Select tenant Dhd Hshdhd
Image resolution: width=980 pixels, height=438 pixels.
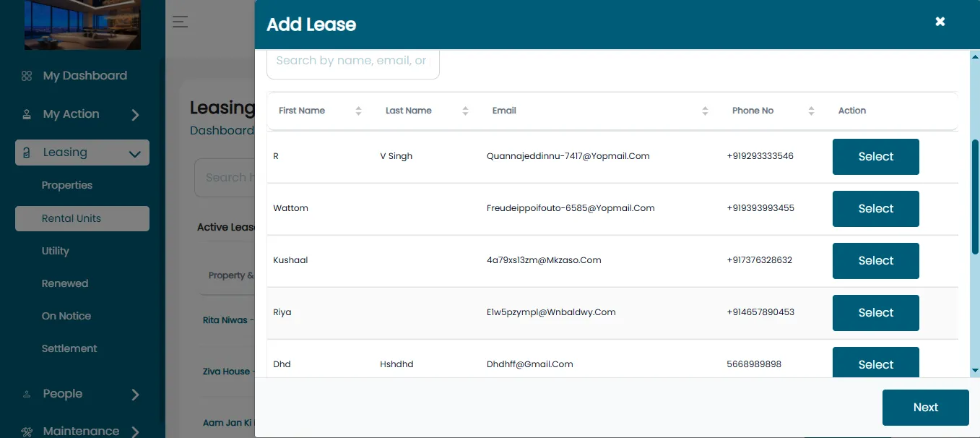[x=876, y=362]
